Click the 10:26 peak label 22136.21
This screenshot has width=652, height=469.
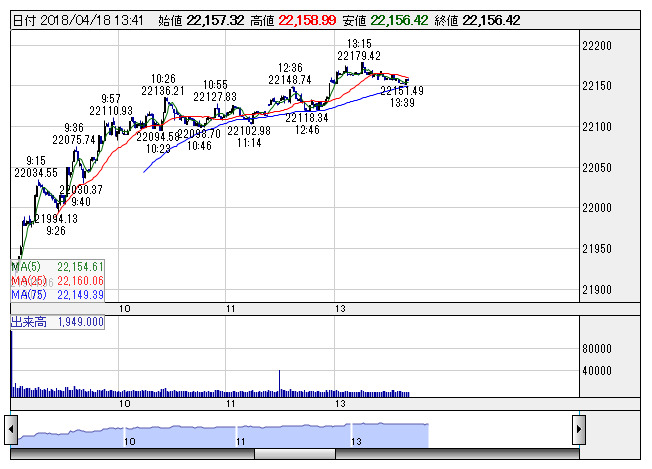[163, 91]
